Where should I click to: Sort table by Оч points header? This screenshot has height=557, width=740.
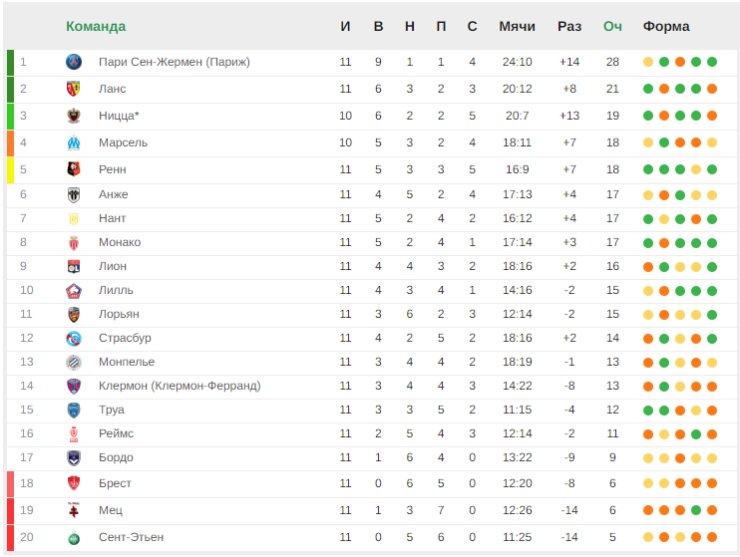pyautogui.click(x=612, y=26)
